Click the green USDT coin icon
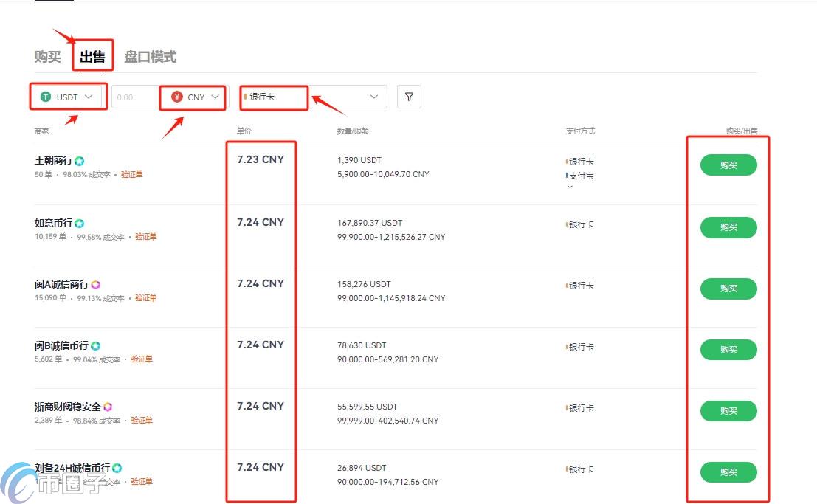 tap(46, 97)
